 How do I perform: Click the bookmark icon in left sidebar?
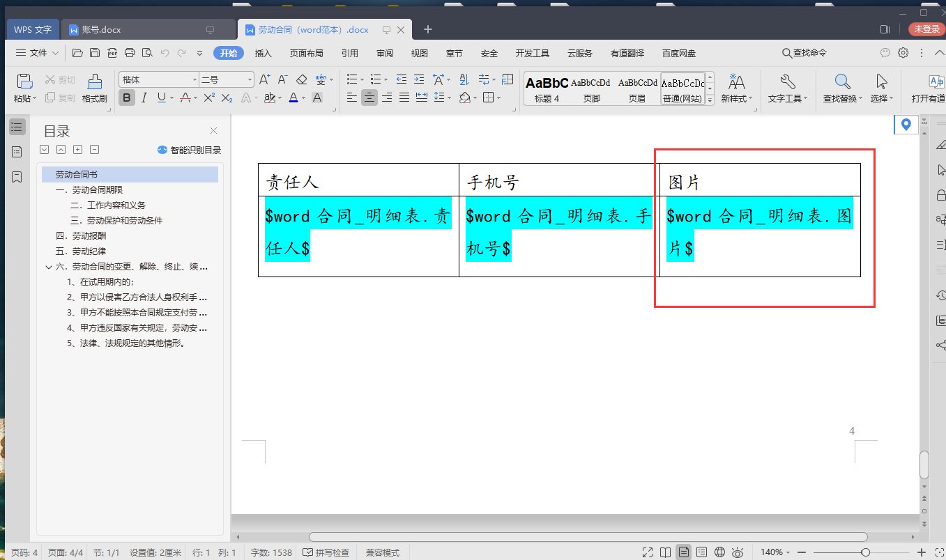(x=17, y=177)
